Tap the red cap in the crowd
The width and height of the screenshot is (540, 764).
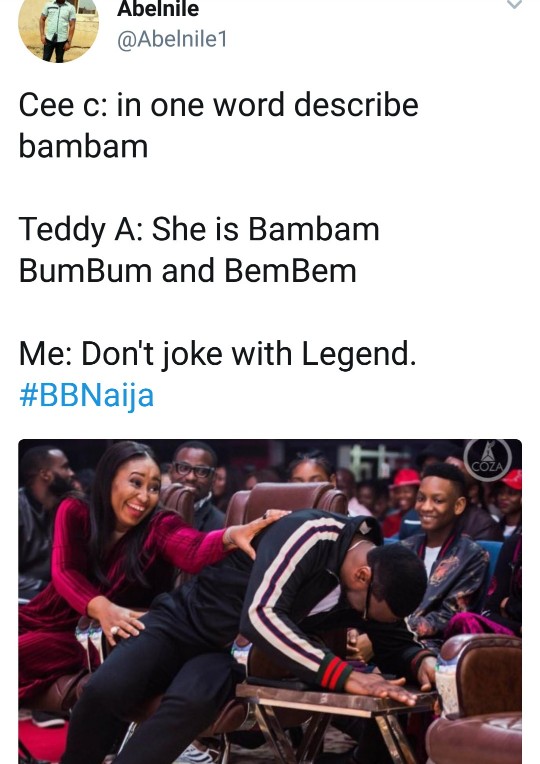(x=405, y=478)
